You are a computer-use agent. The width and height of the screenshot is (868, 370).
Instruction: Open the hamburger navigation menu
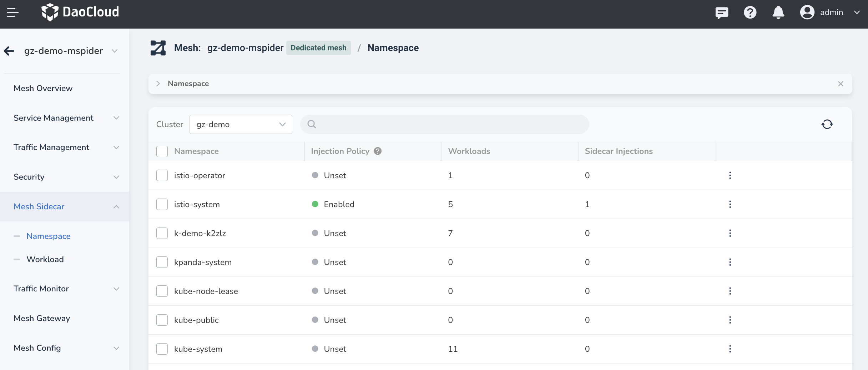point(13,12)
